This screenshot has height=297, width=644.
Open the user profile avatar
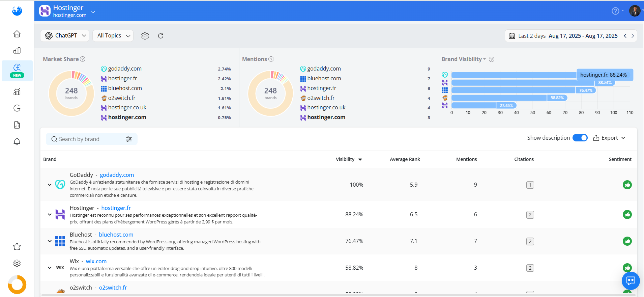tap(635, 11)
